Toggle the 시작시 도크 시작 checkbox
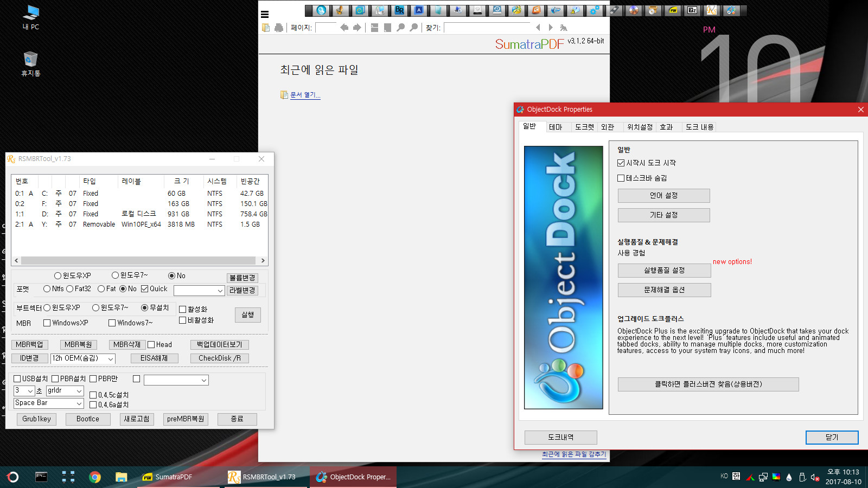 (x=621, y=163)
